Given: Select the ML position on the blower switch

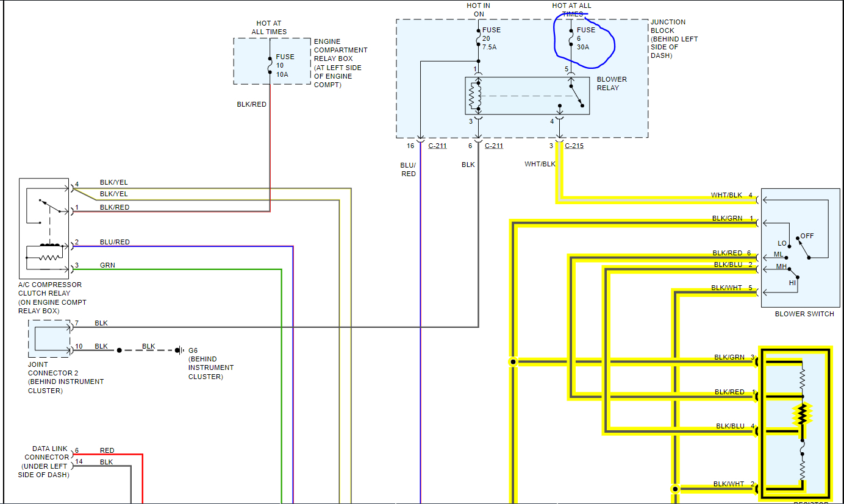Looking at the screenshot, I should [779, 254].
